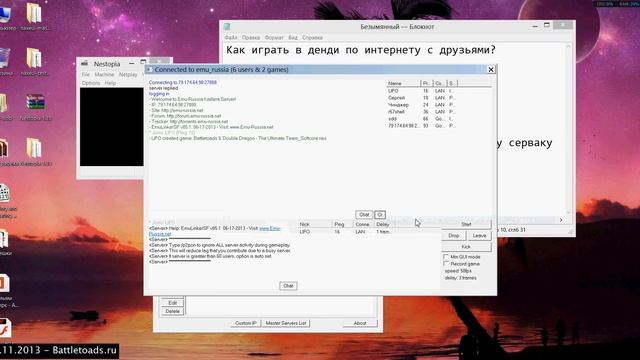
Task: Open the Вид menu in Notepad
Action: [x=293, y=38]
